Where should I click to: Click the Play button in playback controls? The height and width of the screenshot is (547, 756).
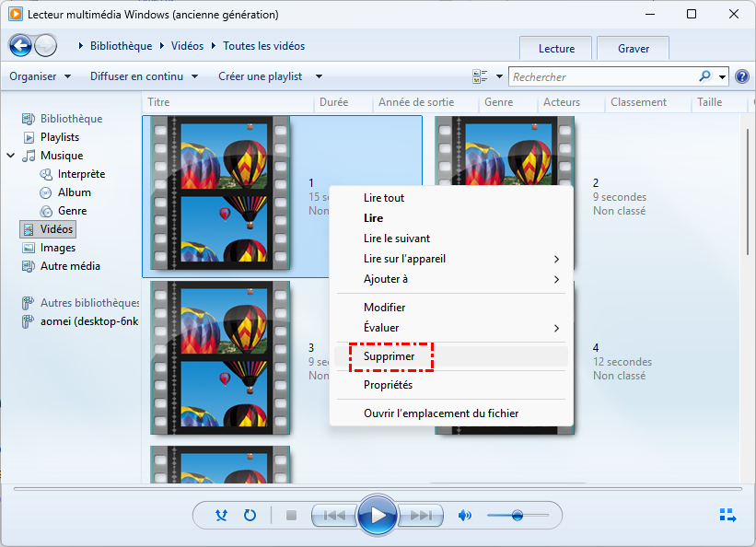point(378,516)
